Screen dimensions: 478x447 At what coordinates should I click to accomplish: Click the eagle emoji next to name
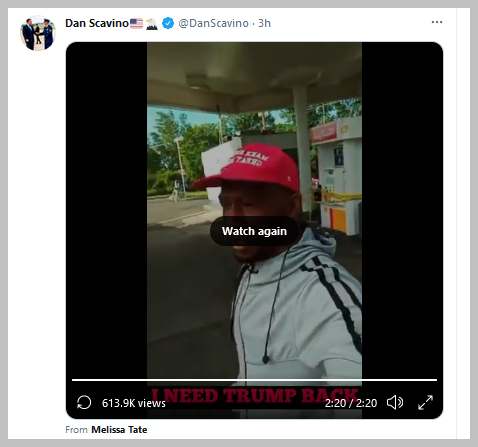tap(152, 24)
